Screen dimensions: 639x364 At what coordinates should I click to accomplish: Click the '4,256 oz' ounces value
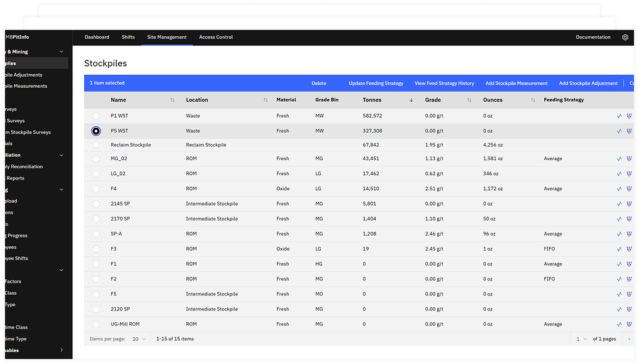(493, 145)
